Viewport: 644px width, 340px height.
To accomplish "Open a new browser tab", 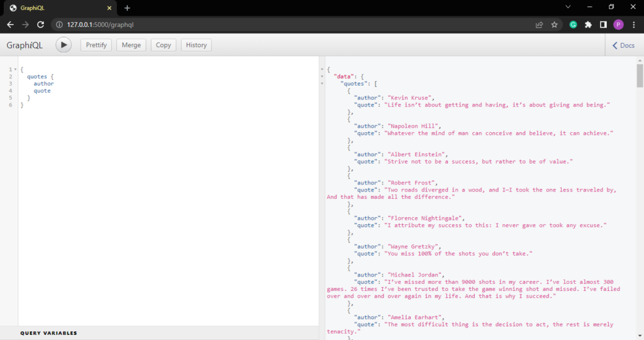I will (127, 8).
